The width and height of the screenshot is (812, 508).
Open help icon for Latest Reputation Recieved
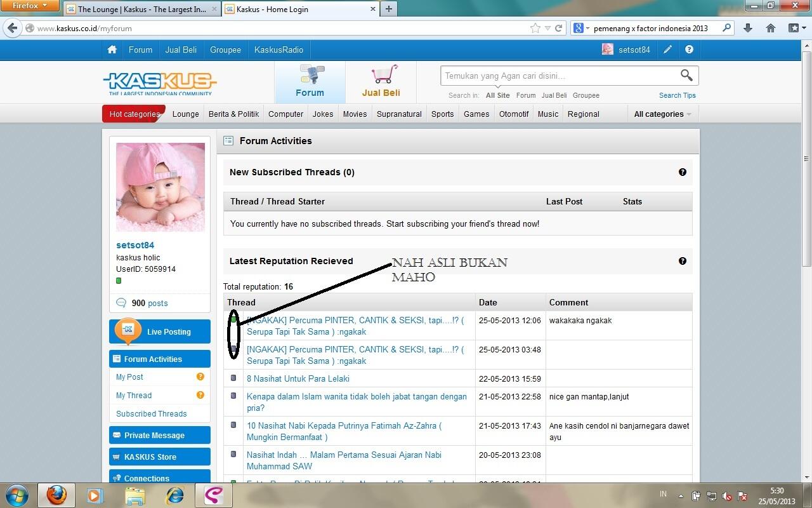683,261
